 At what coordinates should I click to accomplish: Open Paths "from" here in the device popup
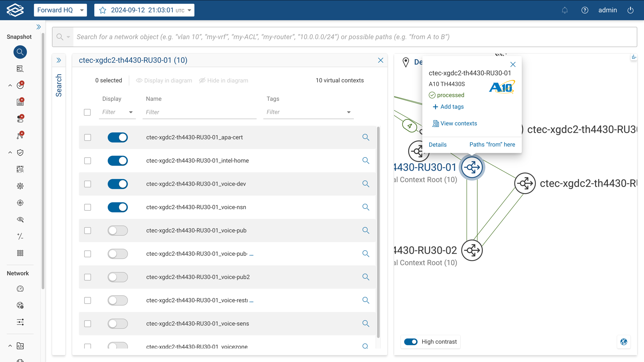click(492, 144)
